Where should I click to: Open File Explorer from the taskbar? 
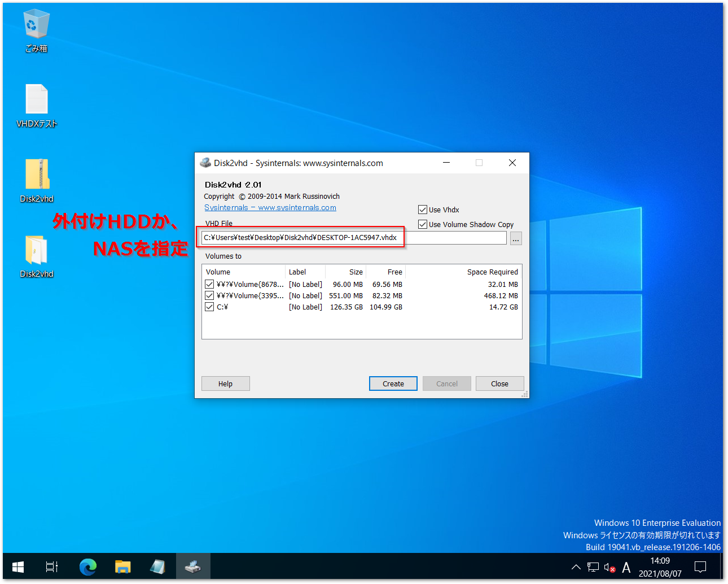[122, 566]
